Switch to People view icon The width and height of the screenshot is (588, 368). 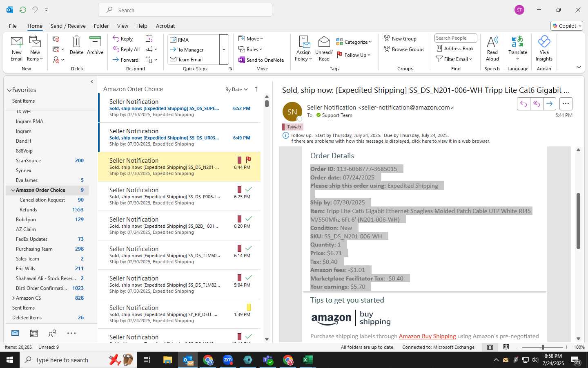pos(52,333)
